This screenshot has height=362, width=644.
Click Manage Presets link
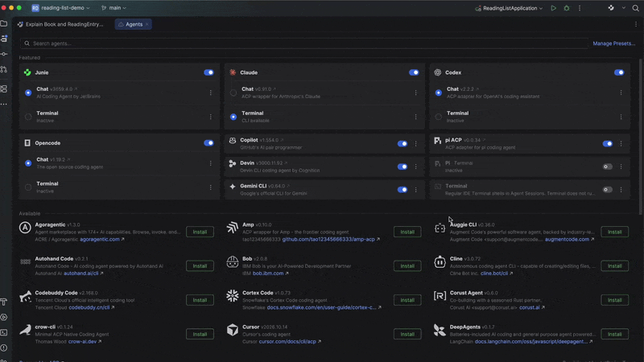click(613, 43)
